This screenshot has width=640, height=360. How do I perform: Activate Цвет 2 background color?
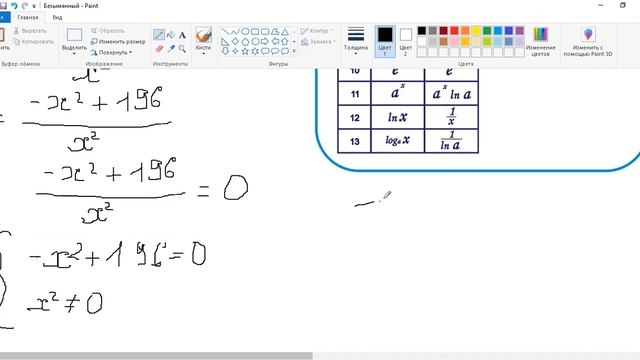(x=405, y=41)
